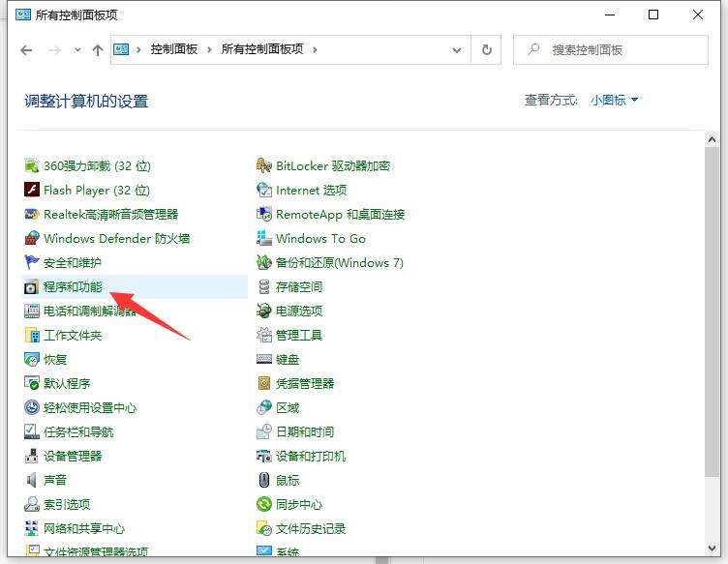The width and height of the screenshot is (728, 564).
Task: Go up one level arrow
Action: 98,49
